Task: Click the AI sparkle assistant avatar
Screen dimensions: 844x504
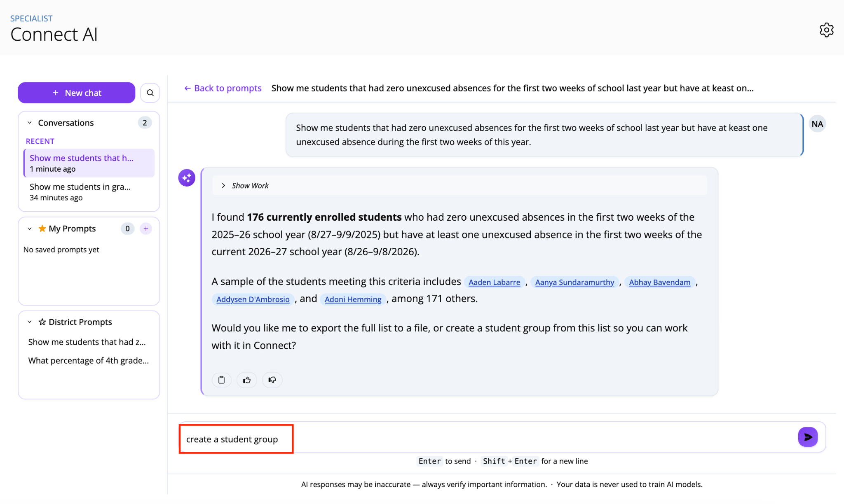Action: 187,178
